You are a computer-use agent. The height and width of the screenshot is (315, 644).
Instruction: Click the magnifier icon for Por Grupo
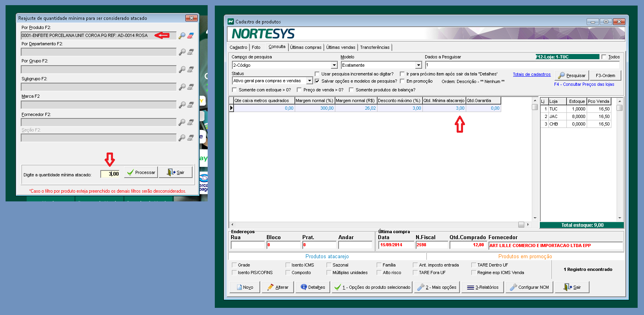pyautogui.click(x=182, y=70)
